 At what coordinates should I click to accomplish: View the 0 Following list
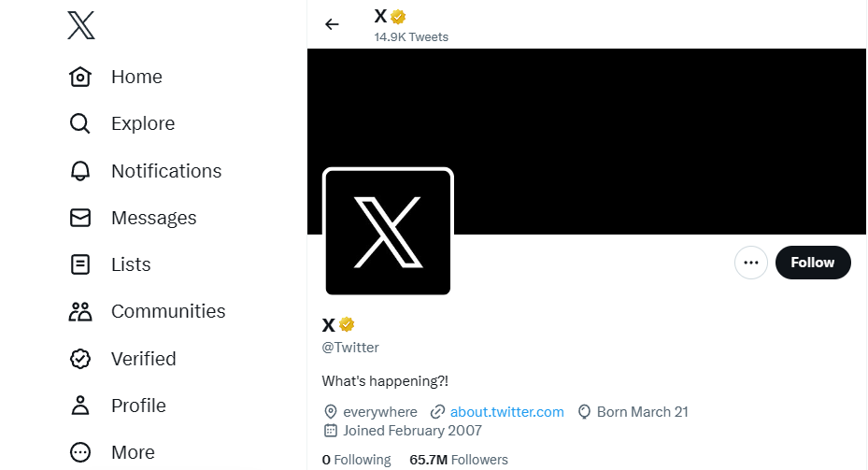tap(356, 460)
